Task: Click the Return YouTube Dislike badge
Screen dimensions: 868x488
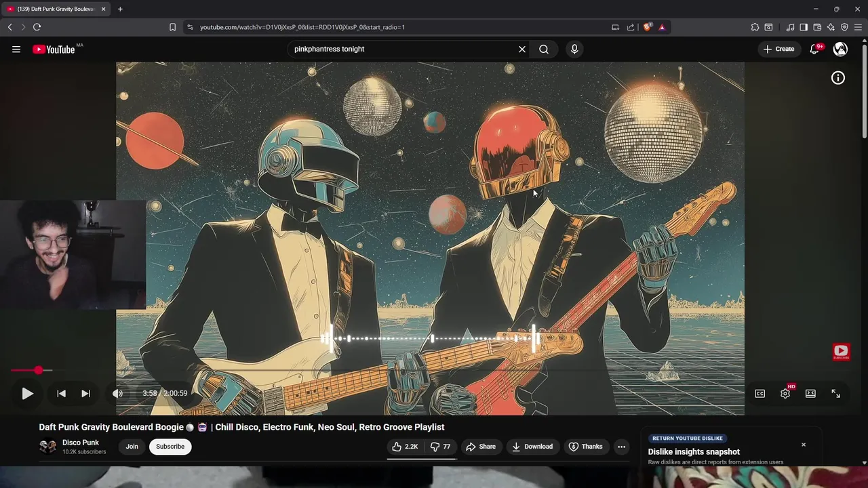Action: tap(688, 439)
